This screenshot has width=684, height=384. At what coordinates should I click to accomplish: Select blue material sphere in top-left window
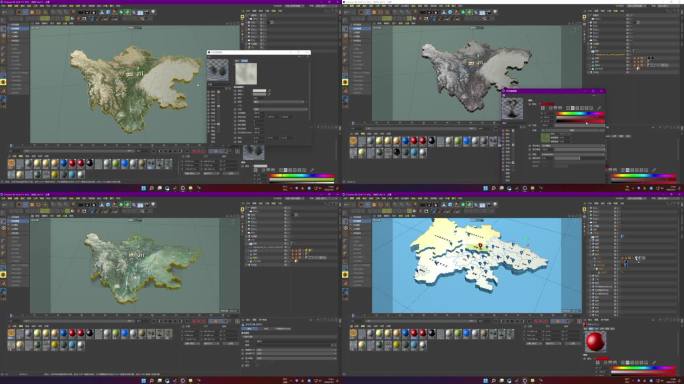(x=63, y=163)
